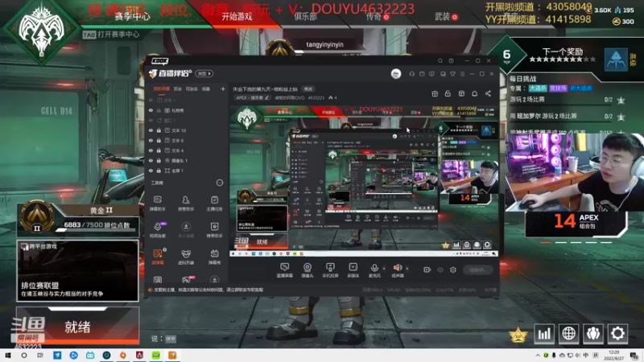Screen dimensions: 644x362
Task: Add the 多媒体 media source
Action: (x=353, y=270)
